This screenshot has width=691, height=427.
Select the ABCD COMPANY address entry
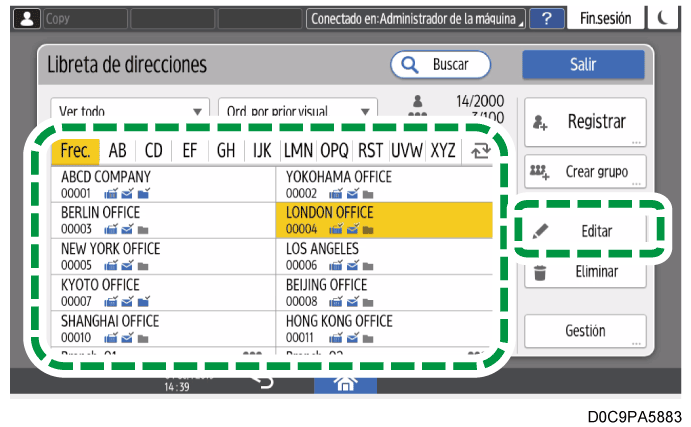click(x=162, y=184)
